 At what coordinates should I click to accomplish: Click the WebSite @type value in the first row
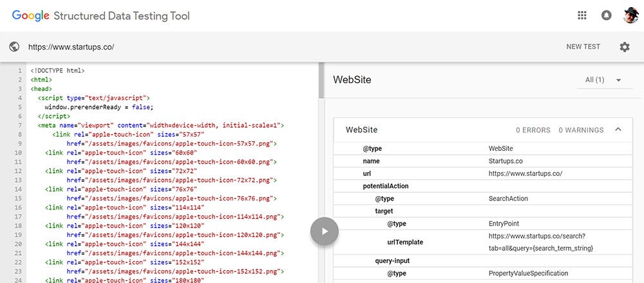click(x=500, y=148)
